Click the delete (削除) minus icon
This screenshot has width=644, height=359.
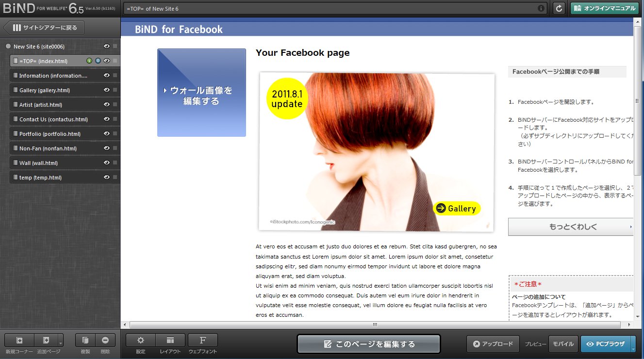pyautogui.click(x=105, y=340)
